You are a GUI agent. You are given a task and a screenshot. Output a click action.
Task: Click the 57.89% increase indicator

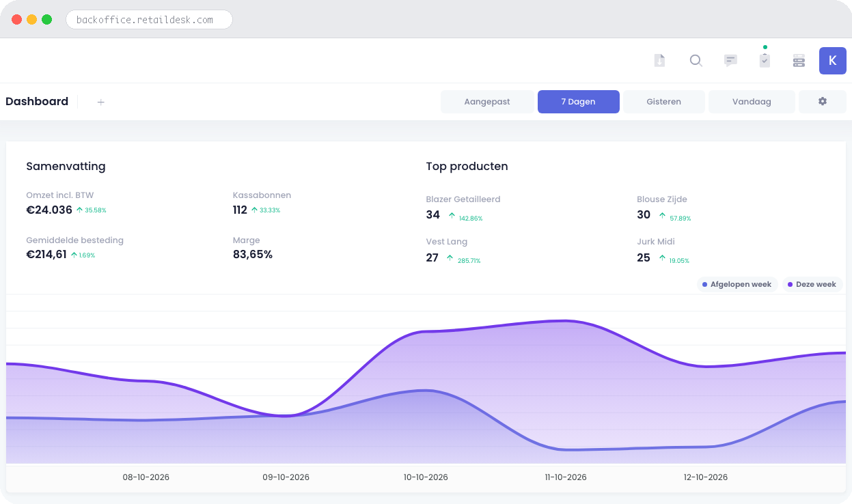click(x=675, y=216)
